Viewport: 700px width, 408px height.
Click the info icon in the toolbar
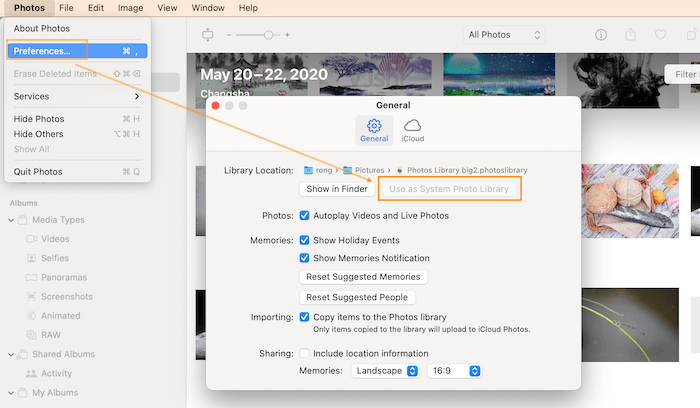[x=601, y=35]
